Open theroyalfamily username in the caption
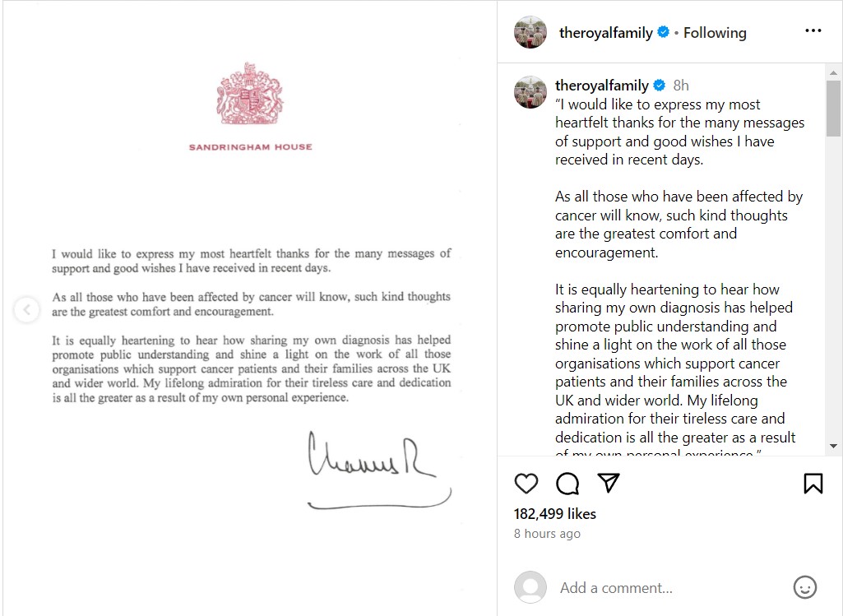843x616 pixels. [601, 86]
